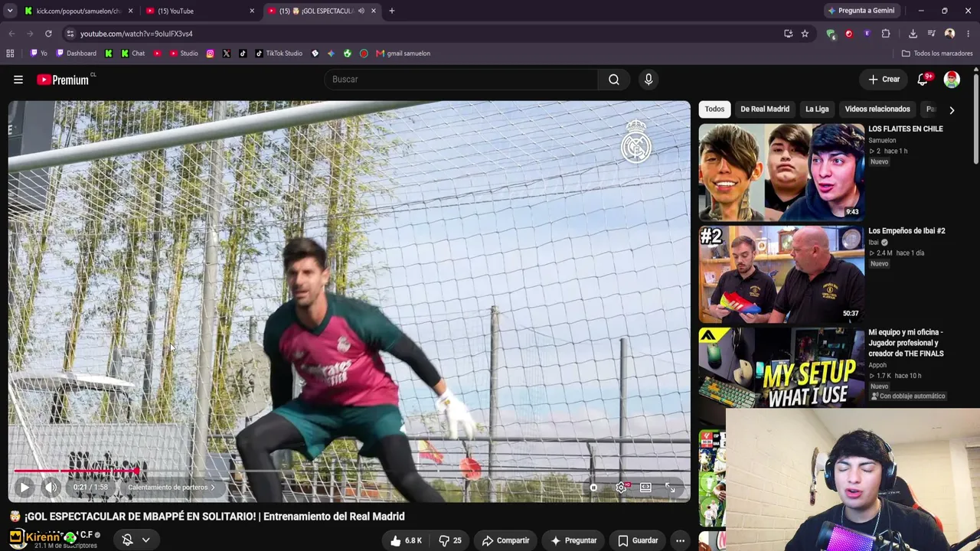Viewport: 980px width, 551px height.
Task: View site information icon in address bar
Action: pyautogui.click(x=70, y=34)
